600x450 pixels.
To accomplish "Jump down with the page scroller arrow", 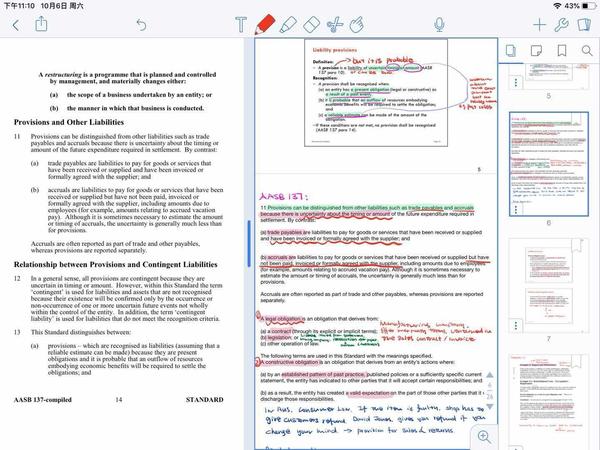I will tap(489, 407).
